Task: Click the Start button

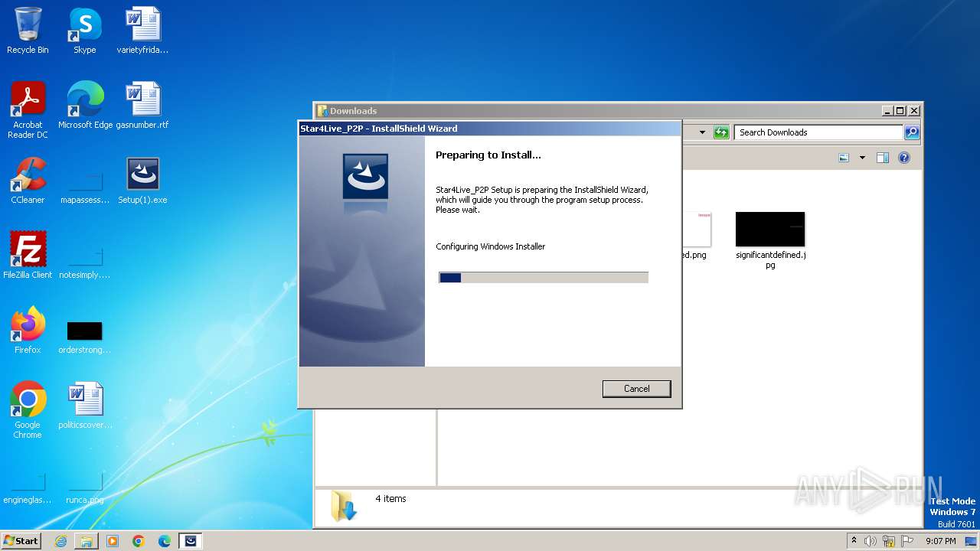Action: click(21, 540)
